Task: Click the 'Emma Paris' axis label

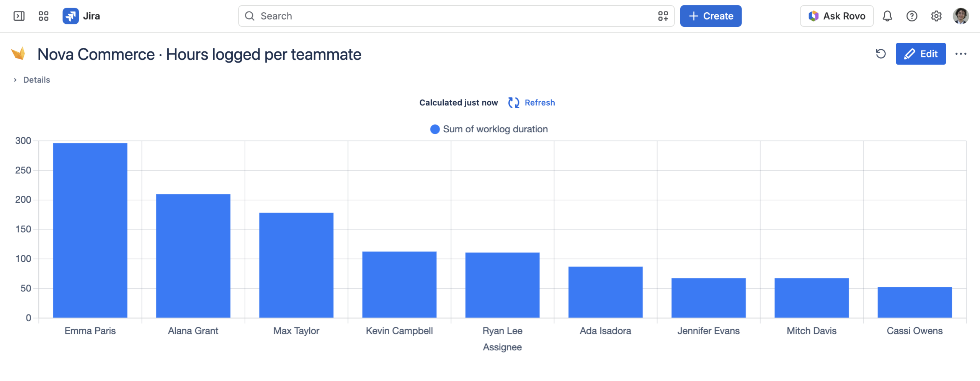Action: pyautogui.click(x=90, y=331)
